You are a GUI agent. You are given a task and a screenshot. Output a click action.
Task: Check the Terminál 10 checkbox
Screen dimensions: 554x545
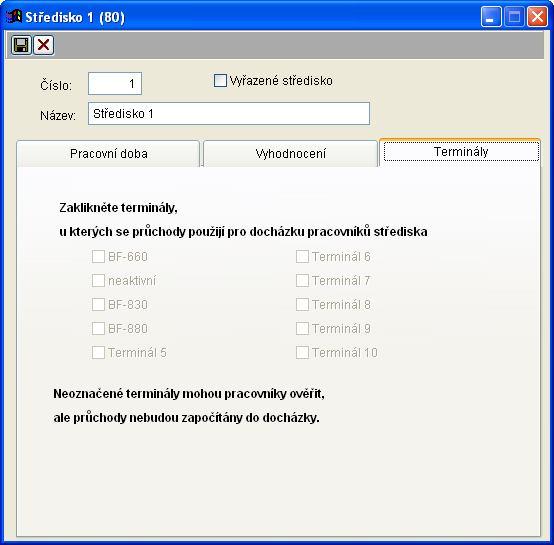click(x=302, y=353)
